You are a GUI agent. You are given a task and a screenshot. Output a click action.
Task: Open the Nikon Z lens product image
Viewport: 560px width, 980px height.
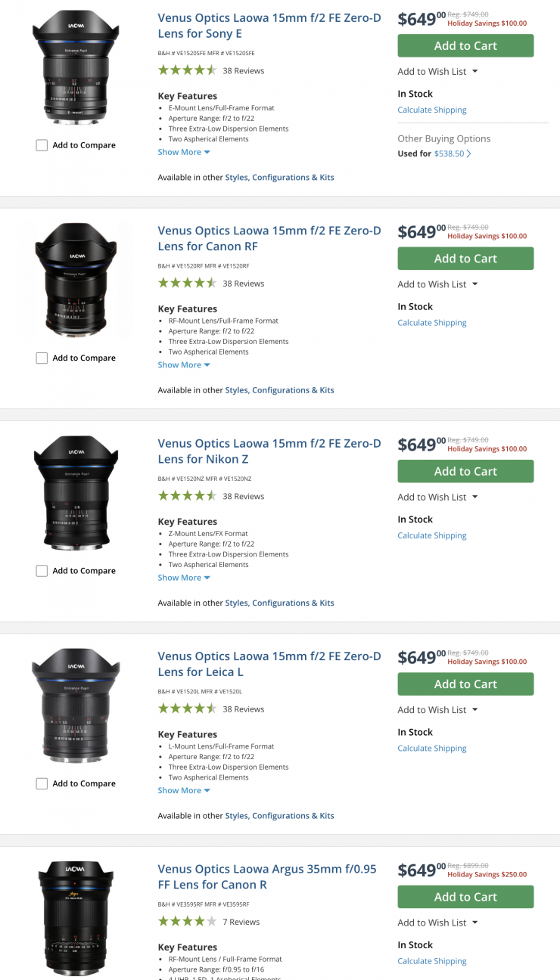[75, 492]
